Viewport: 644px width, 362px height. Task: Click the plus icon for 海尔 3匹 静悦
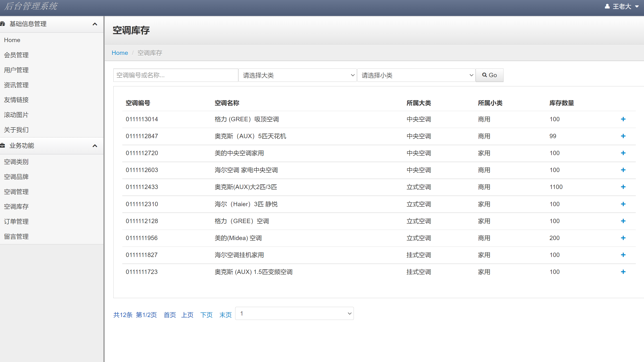pos(623,204)
